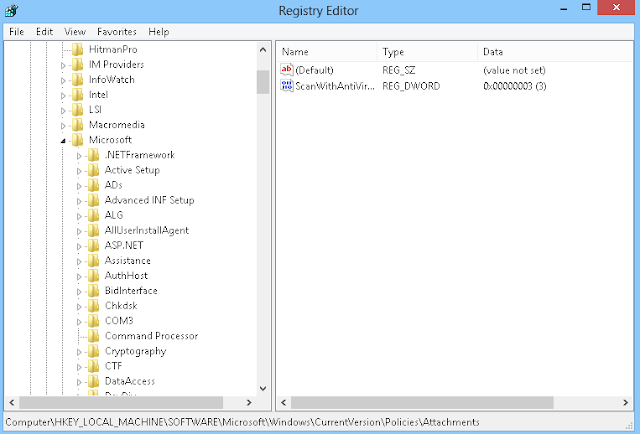This screenshot has width=640, height=434.
Task: Click the HitmanPro folder icon
Action: tap(78, 49)
